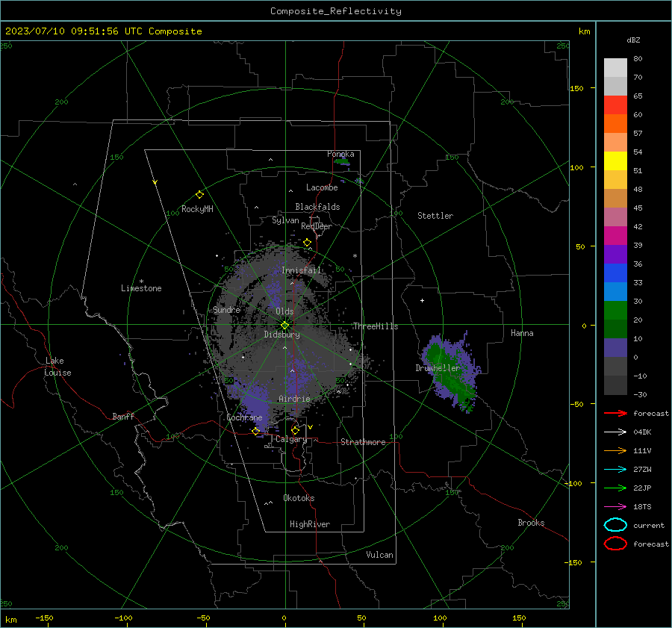The width and height of the screenshot is (672, 628).
Task: Click the Cochrane city label
Action: pos(244,417)
